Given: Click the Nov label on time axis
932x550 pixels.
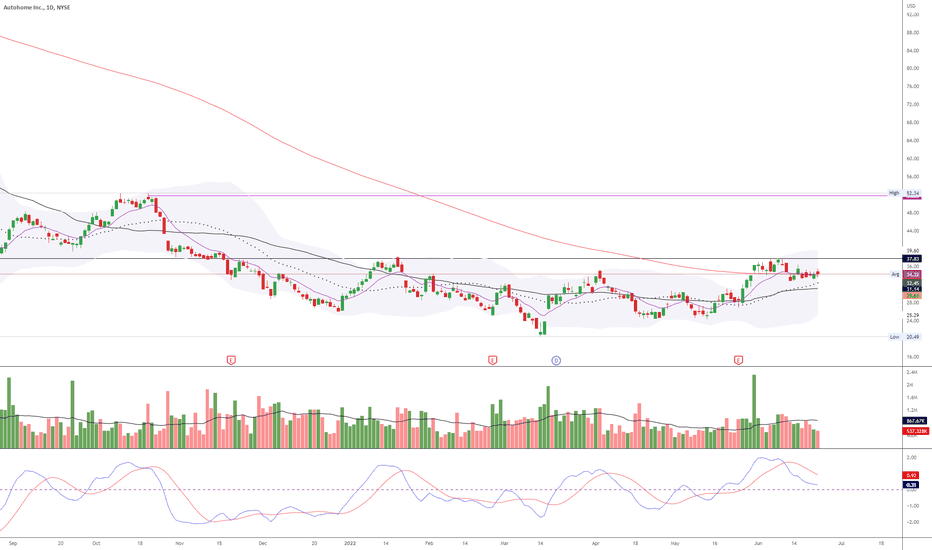Looking at the screenshot, I should [180, 543].
